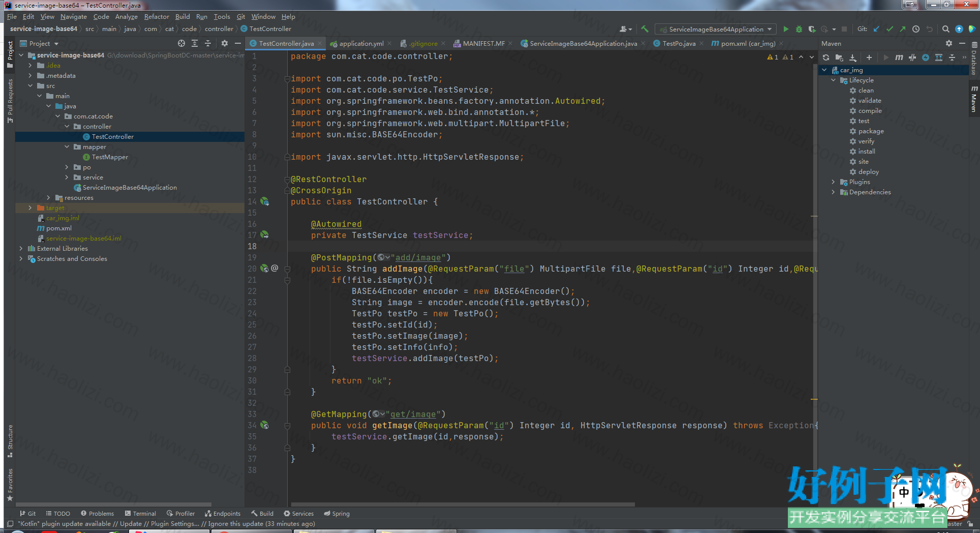
Task: Open the Services tool window
Action: point(299,513)
